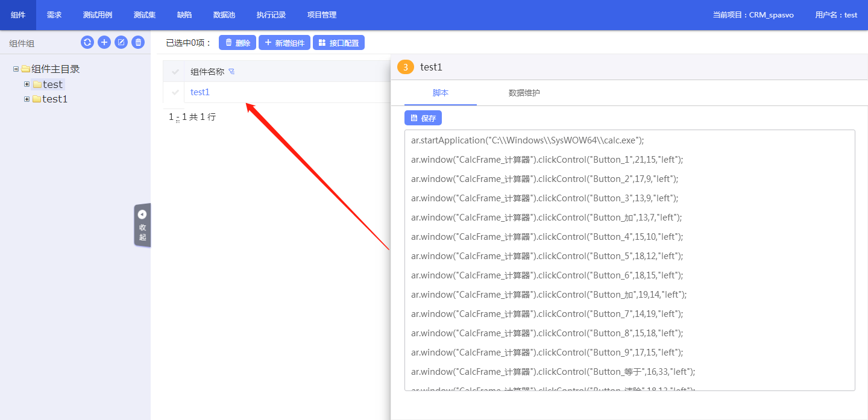Viewport: 868px width, 420px height.
Task: Expand the test1 folder node
Action: (x=27, y=99)
